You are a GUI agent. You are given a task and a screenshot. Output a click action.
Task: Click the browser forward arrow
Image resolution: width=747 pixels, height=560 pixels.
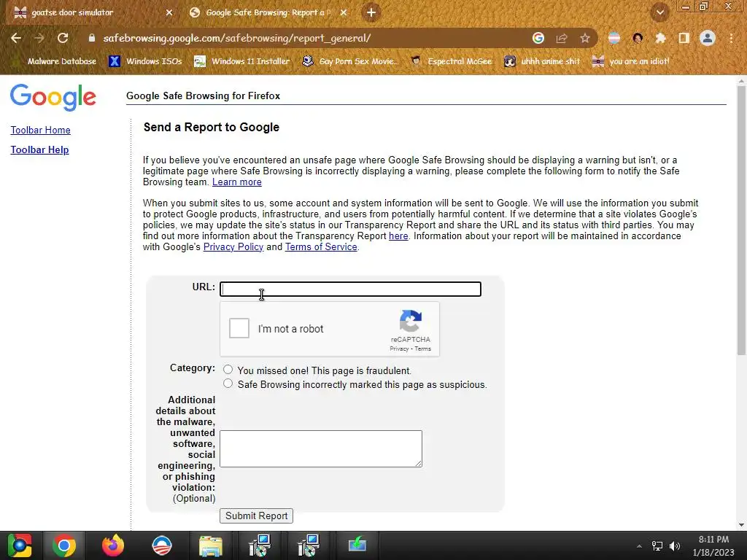[x=39, y=38]
